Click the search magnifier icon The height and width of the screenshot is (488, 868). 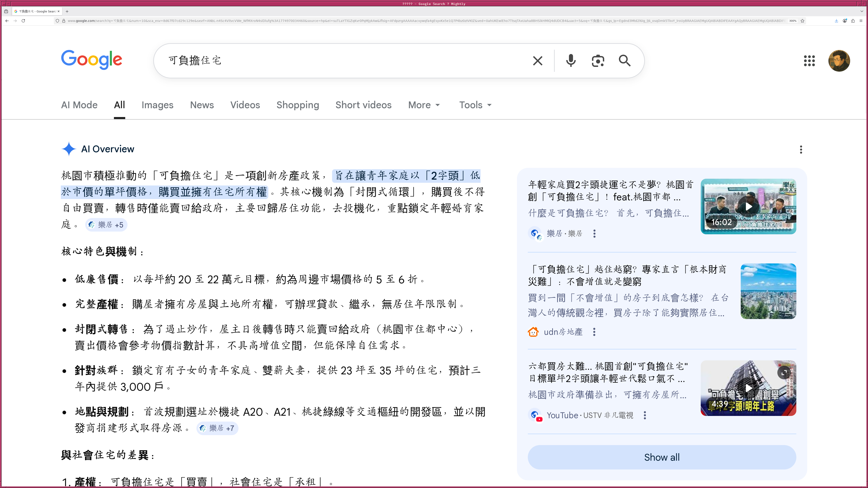(x=625, y=61)
